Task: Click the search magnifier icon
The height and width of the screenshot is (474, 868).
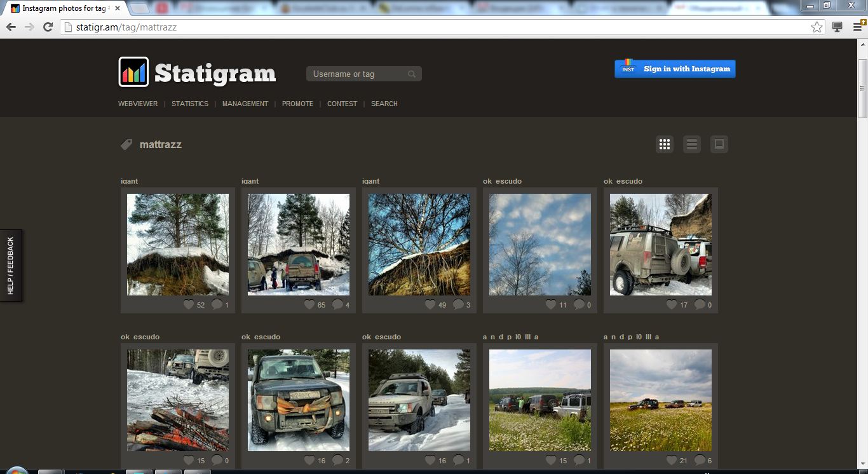Action: pyautogui.click(x=412, y=74)
